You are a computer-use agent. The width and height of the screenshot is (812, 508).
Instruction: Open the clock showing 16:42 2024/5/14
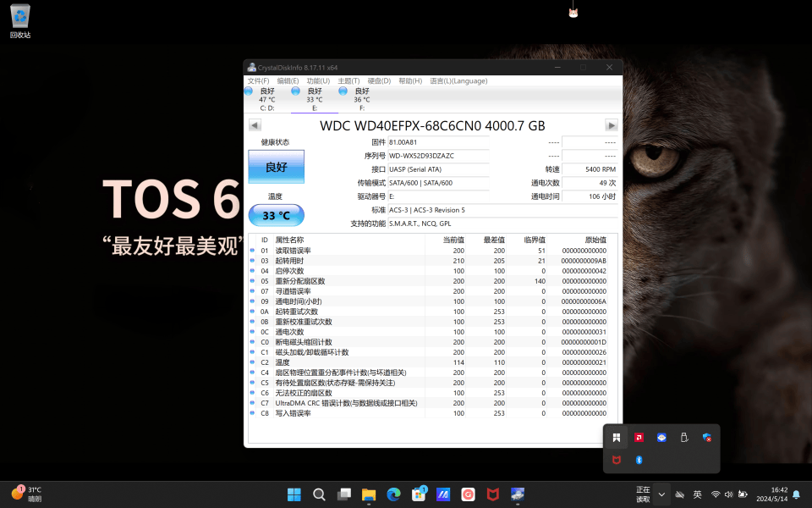(771, 494)
